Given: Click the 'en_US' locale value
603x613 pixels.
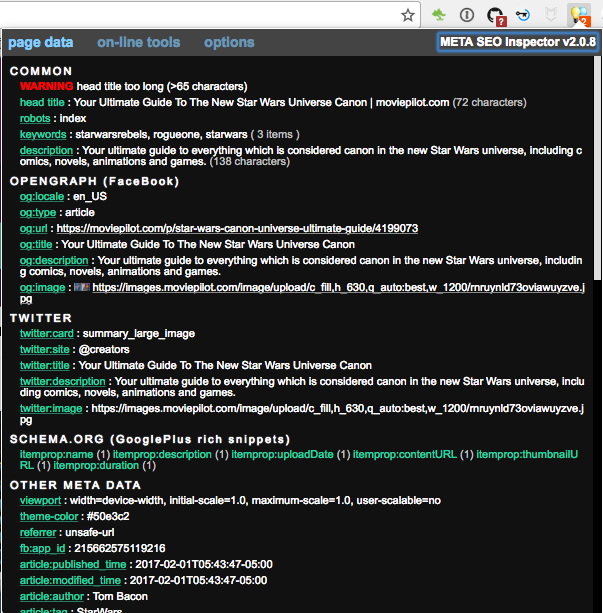Looking at the screenshot, I should pyautogui.click(x=90, y=197).
